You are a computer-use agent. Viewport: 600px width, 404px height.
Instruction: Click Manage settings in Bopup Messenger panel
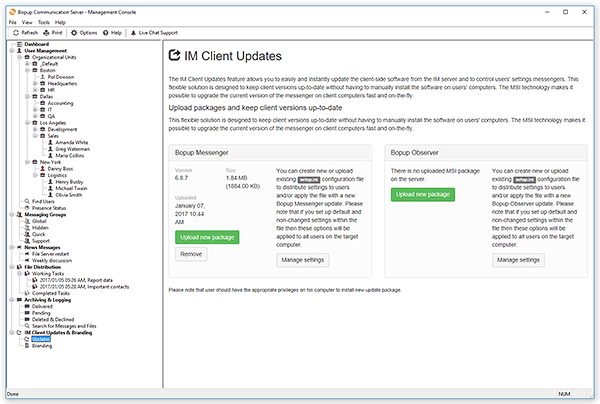[x=303, y=260]
